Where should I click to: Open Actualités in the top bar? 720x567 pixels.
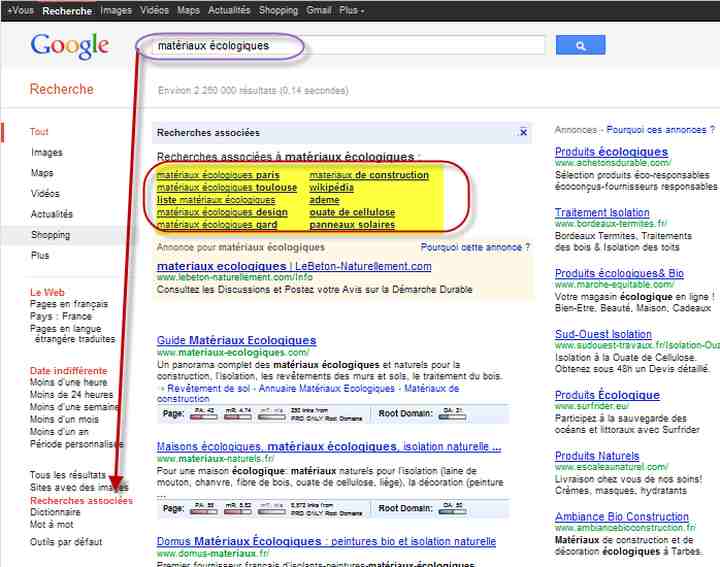[x=229, y=10]
